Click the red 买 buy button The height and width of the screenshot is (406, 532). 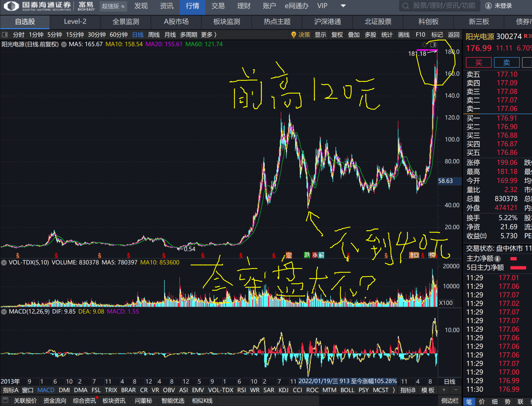click(x=478, y=62)
